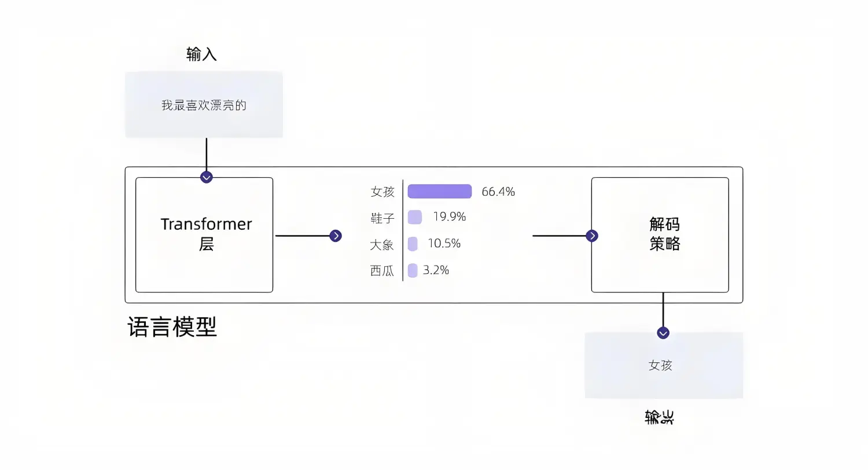Click the 66.4% purple bar for 女孩
Viewport: 868px width, 470px height.
tap(440, 192)
